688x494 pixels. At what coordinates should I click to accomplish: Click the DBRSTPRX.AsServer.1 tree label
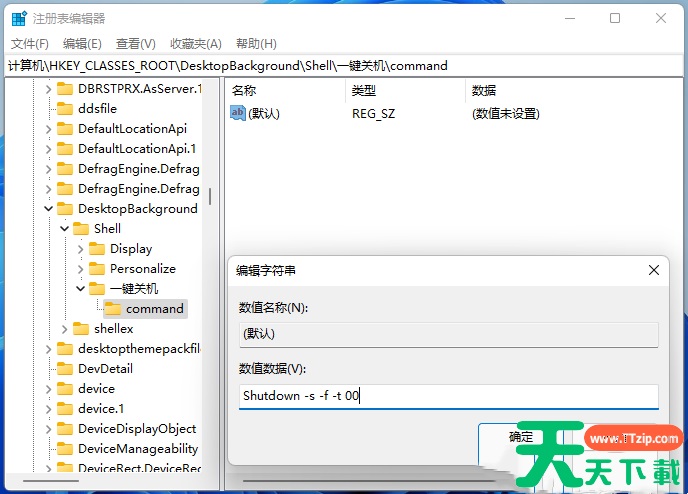click(140, 89)
